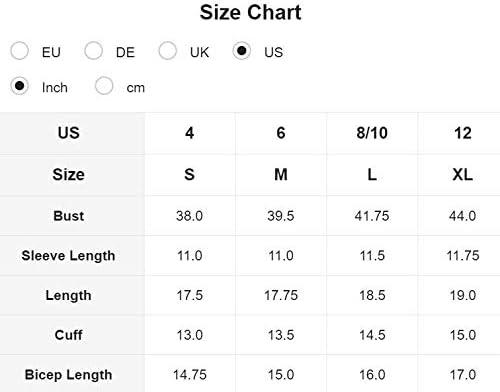Click the Size row header cell
This screenshot has height=392, width=500.
(x=72, y=175)
